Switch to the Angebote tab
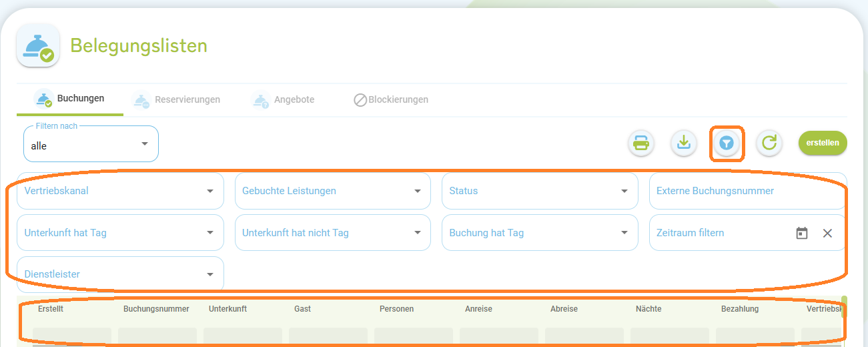Screen dimensions: 868x347 283,100
